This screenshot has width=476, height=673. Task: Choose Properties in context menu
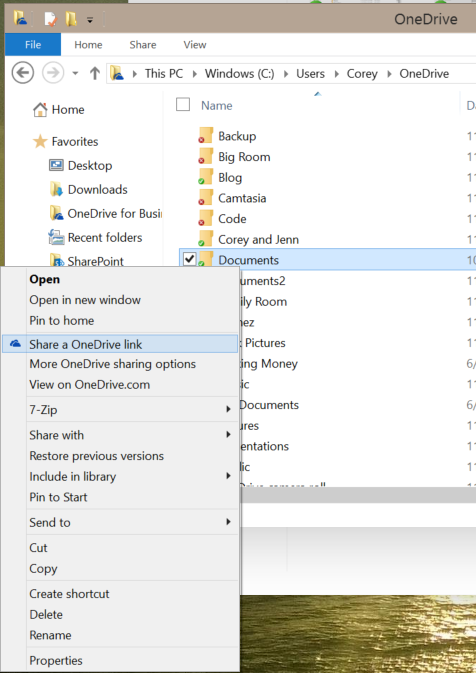click(56, 661)
